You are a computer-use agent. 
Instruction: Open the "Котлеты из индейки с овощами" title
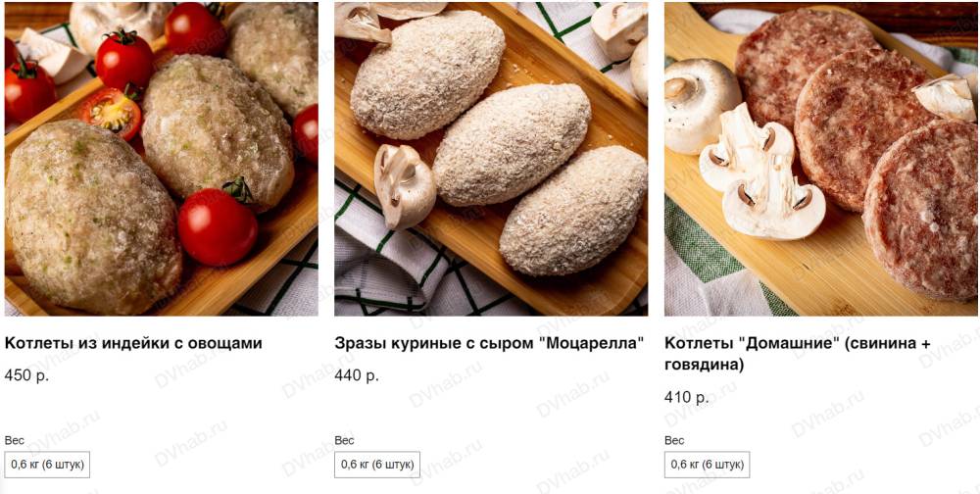(x=133, y=343)
